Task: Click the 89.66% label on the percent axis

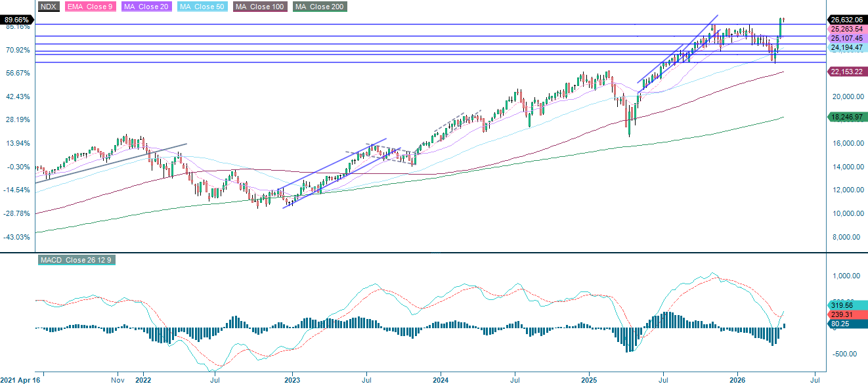Action: 16,20
